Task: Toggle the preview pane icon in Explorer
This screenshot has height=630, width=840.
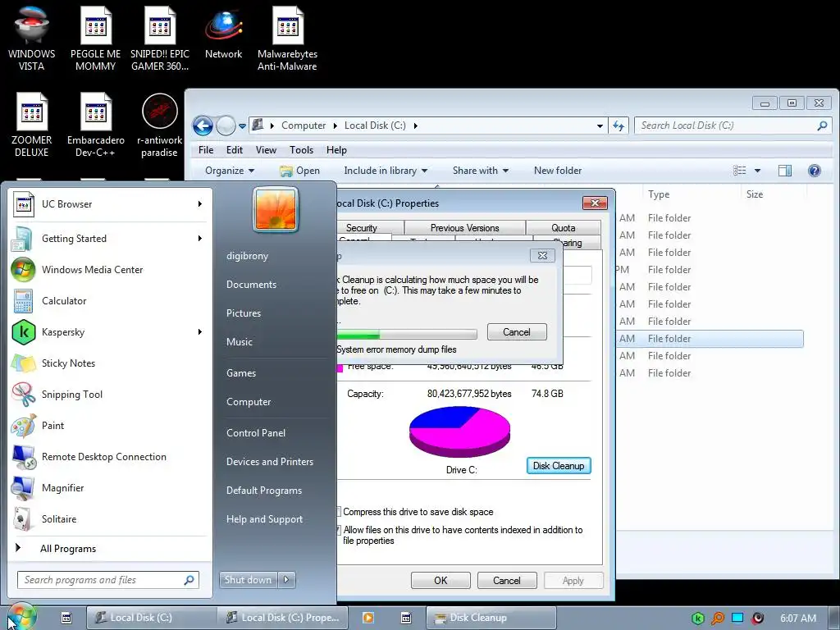Action: (x=785, y=171)
